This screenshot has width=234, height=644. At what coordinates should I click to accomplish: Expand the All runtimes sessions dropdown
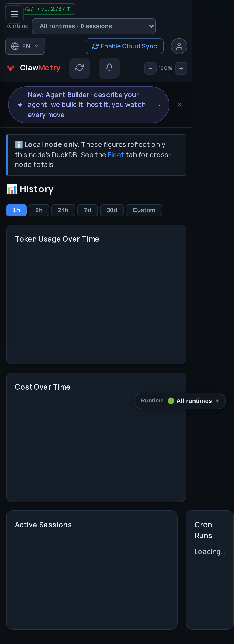point(94,26)
